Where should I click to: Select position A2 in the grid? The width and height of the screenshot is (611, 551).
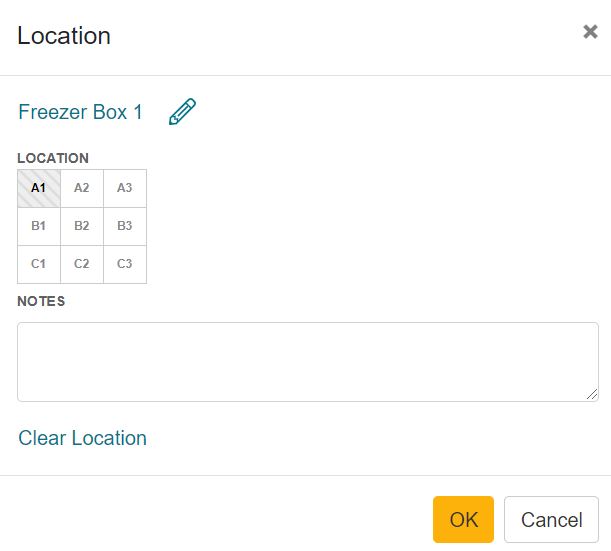82,188
